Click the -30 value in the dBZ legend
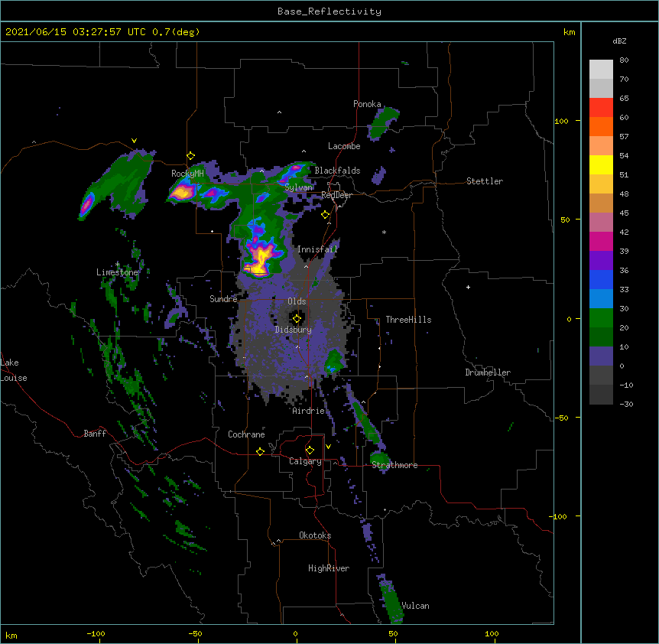Image resolution: width=659 pixels, height=644 pixels. [626, 405]
